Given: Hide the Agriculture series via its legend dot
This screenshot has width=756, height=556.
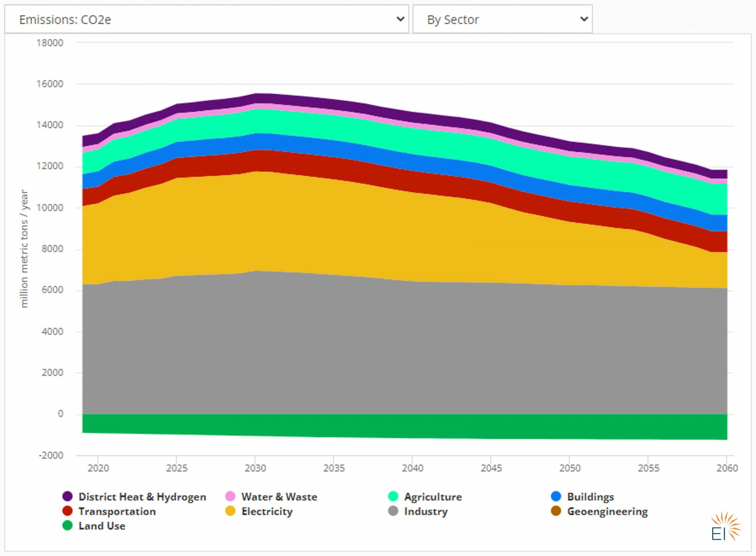Looking at the screenshot, I should tap(393, 496).
